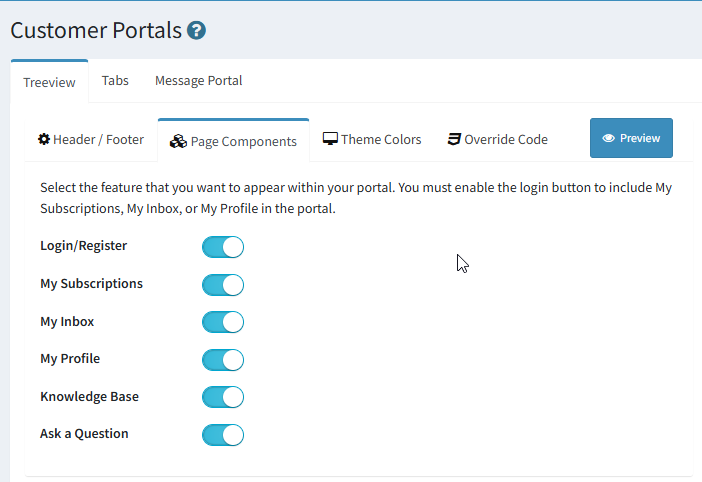Click the My Inbox label

coord(67,322)
